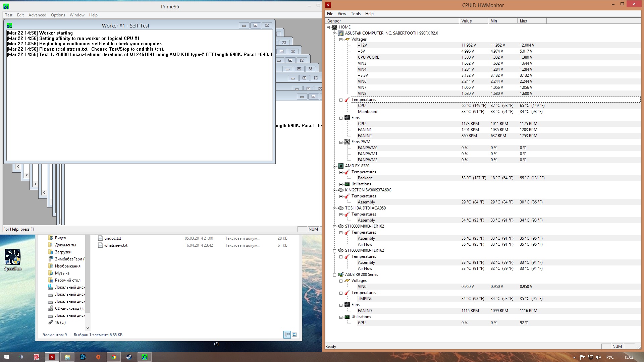The image size is (644, 362).
Task: Collapse the AMD FX-8320 node
Action: (x=334, y=166)
